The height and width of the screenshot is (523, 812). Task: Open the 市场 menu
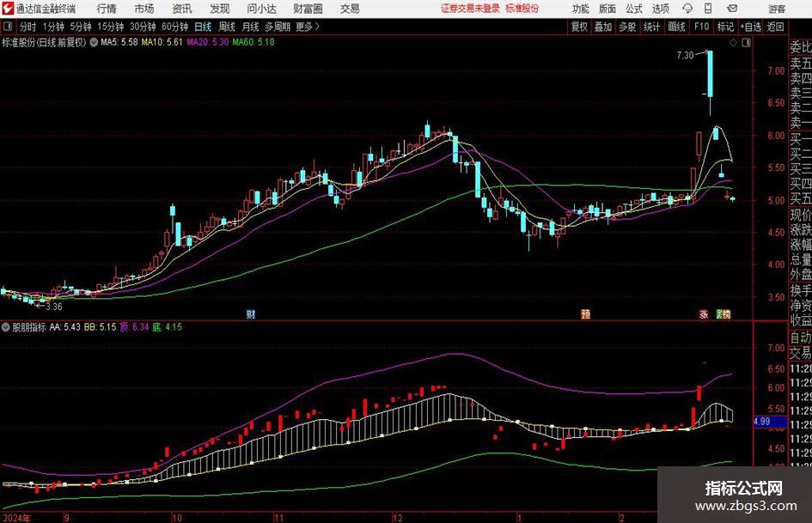[x=144, y=9]
